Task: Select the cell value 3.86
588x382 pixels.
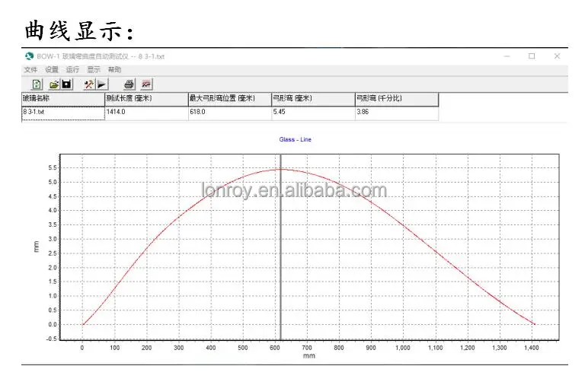Action: point(397,113)
